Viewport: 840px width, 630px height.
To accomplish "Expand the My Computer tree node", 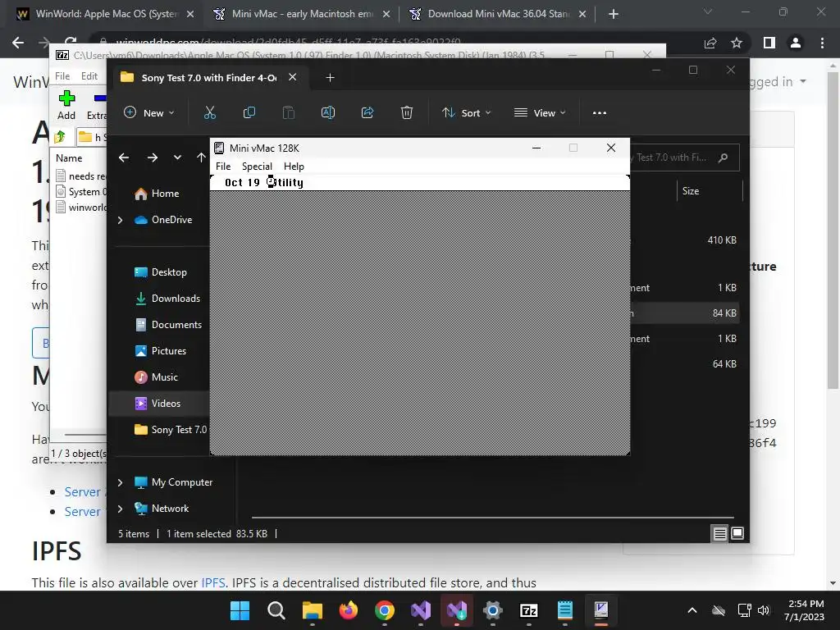I will pyautogui.click(x=120, y=482).
